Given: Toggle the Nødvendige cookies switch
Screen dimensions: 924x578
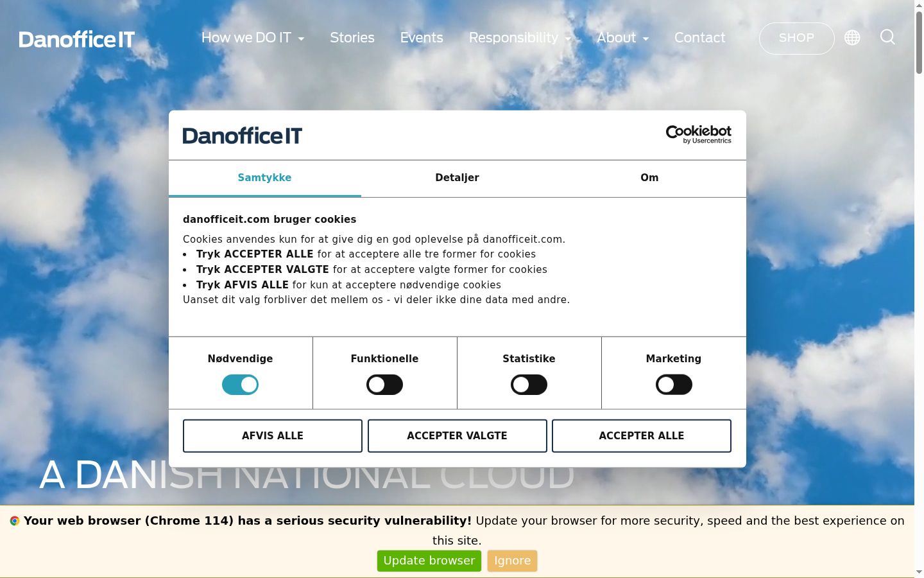Looking at the screenshot, I should [x=240, y=385].
